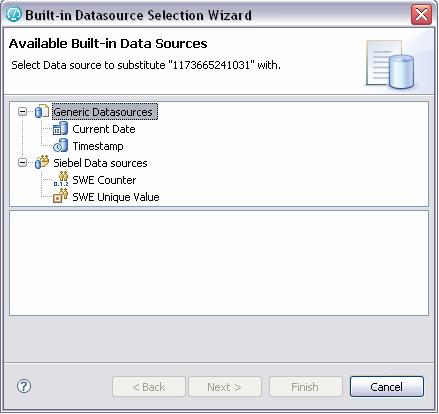This screenshot has width=439, height=414.
Task: Choose the SWE Counter data source
Action: pos(104,180)
